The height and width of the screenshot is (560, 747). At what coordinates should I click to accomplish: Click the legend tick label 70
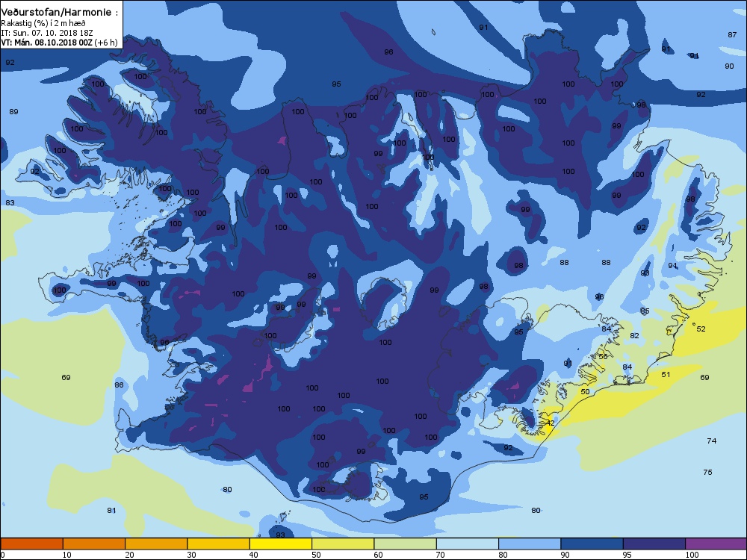pos(441,555)
